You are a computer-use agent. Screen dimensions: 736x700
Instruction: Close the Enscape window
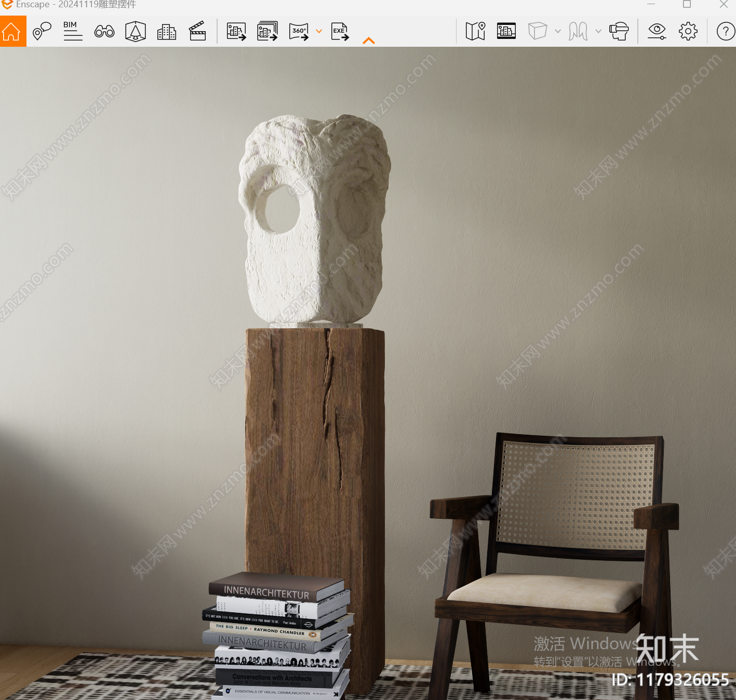pos(724,4)
